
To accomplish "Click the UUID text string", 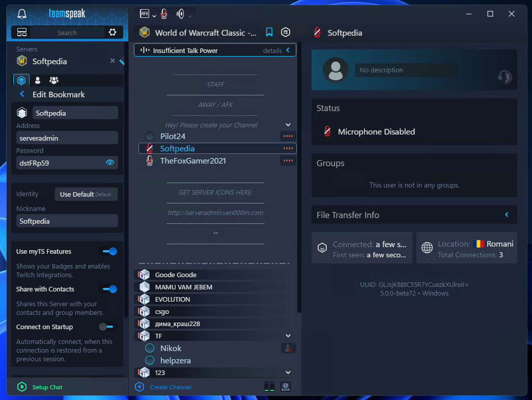I will tap(414, 284).
